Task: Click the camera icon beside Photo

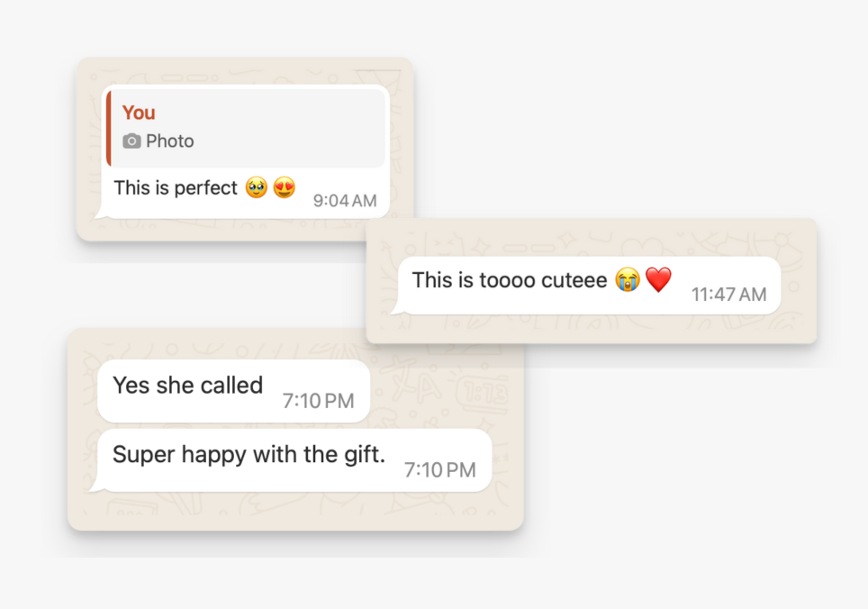Action: [x=131, y=141]
